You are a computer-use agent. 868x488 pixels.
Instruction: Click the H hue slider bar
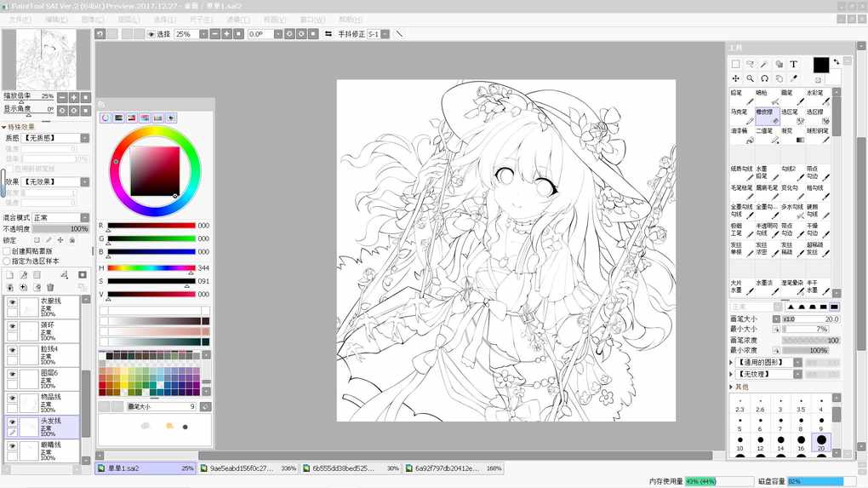[151, 268]
